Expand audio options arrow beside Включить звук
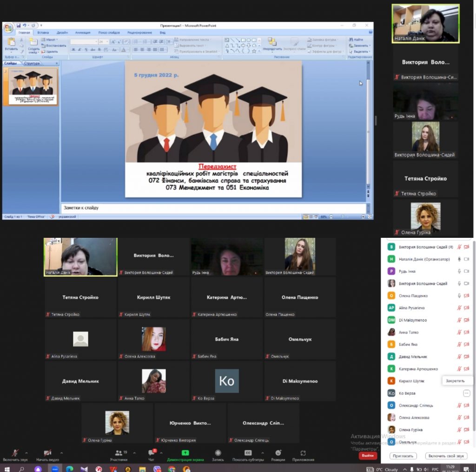 click(26, 452)
